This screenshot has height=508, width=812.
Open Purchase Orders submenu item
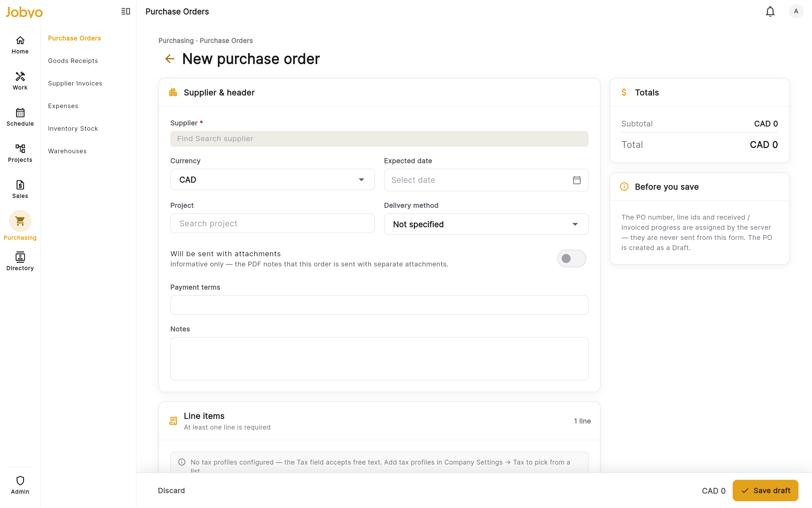[74, 38]
